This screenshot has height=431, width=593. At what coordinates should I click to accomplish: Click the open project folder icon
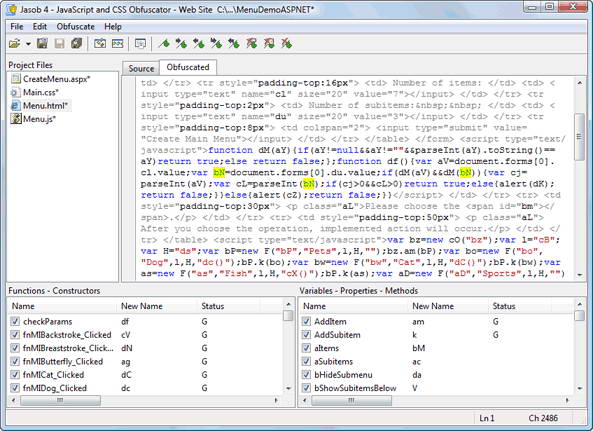click(14, 44)
